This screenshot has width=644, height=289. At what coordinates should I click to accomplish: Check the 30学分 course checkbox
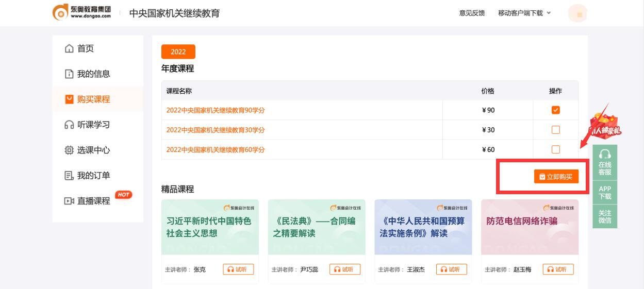pos(555,130)
